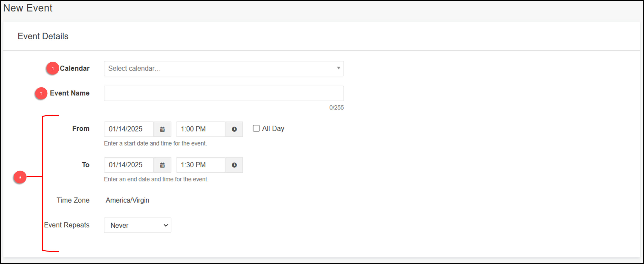This screenshot has height=264, width=644.
Task: Open the To time clock picker icon
Action: coord(234,165)
